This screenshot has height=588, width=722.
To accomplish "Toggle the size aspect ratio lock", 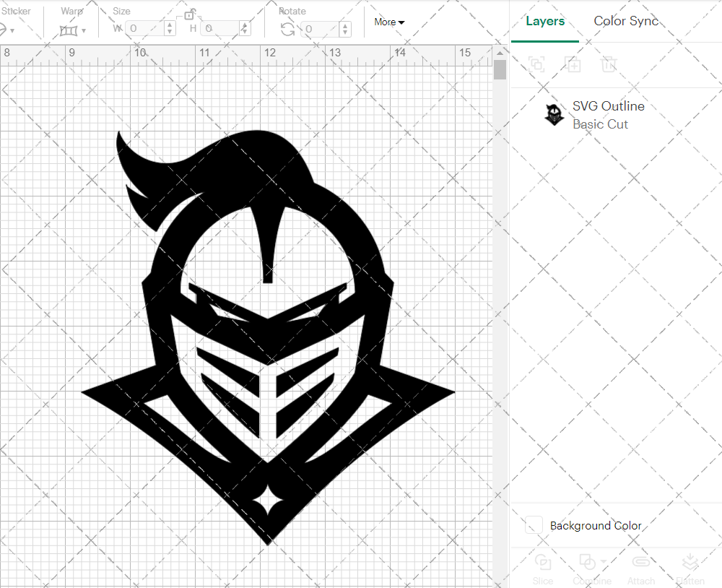I will (190, 14).
